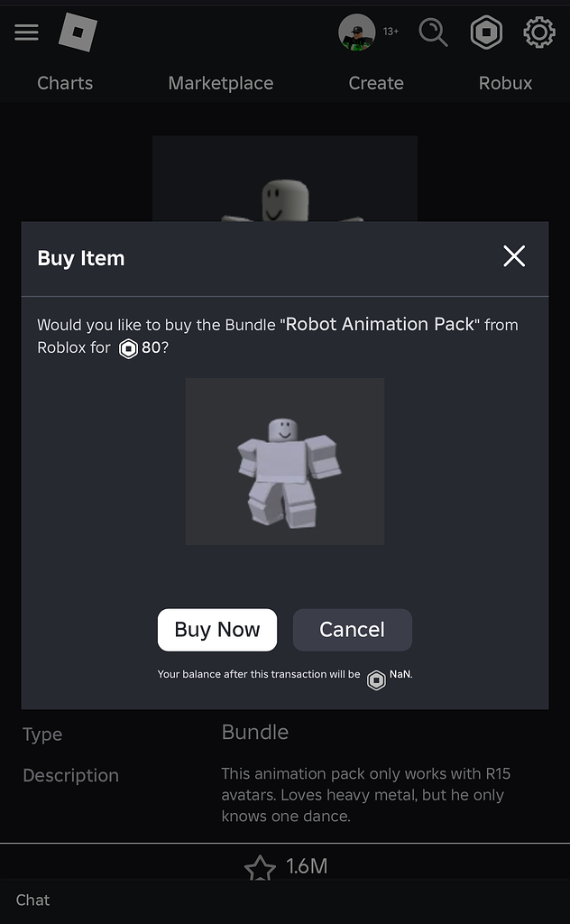Click the favorite star icon
This screenshot has width=570, height=924.
tap(260, 869)
